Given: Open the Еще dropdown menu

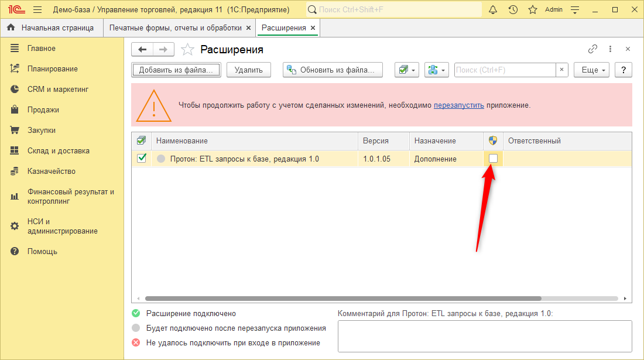Looking at the screenshot, I should click(x=591, y=70).
